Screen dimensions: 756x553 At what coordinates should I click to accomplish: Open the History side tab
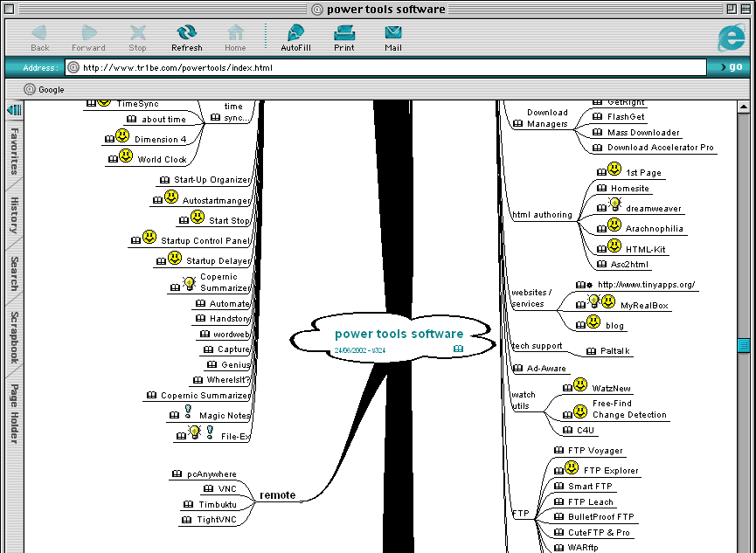[14, 215]
